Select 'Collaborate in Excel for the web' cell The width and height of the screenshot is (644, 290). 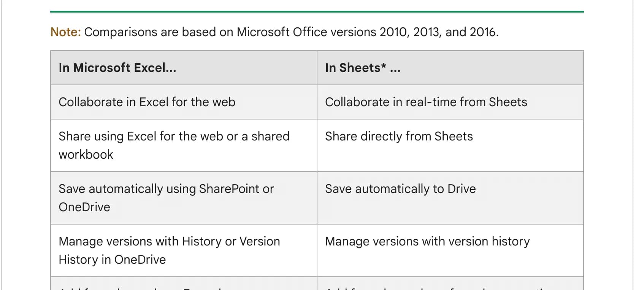click(184, 102)
